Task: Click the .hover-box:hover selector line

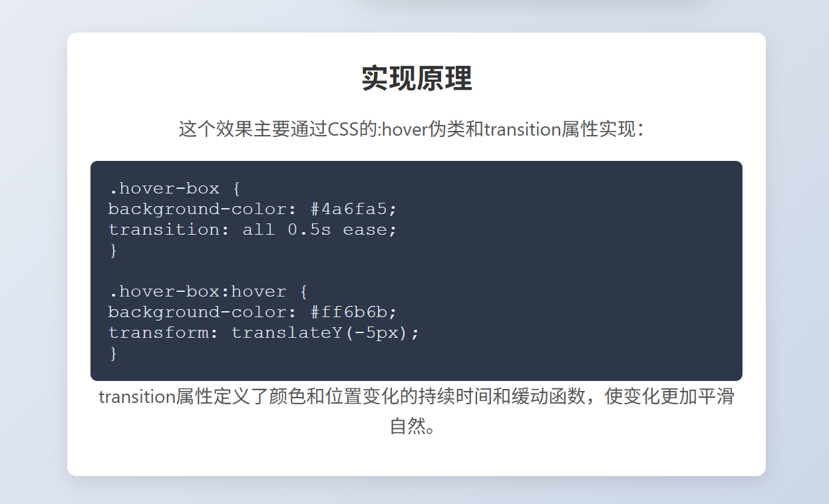Action: pos(208,291)
